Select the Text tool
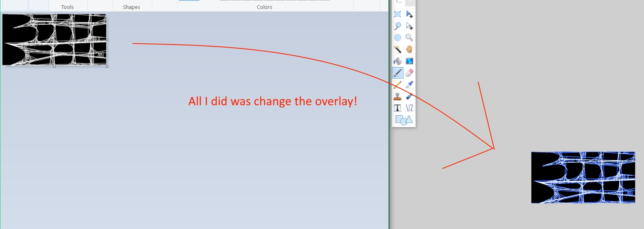 (x=398, y=108)
